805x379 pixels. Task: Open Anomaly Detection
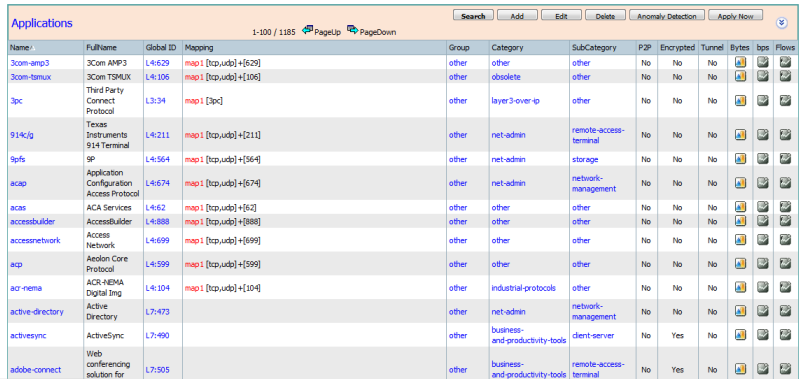667,16
